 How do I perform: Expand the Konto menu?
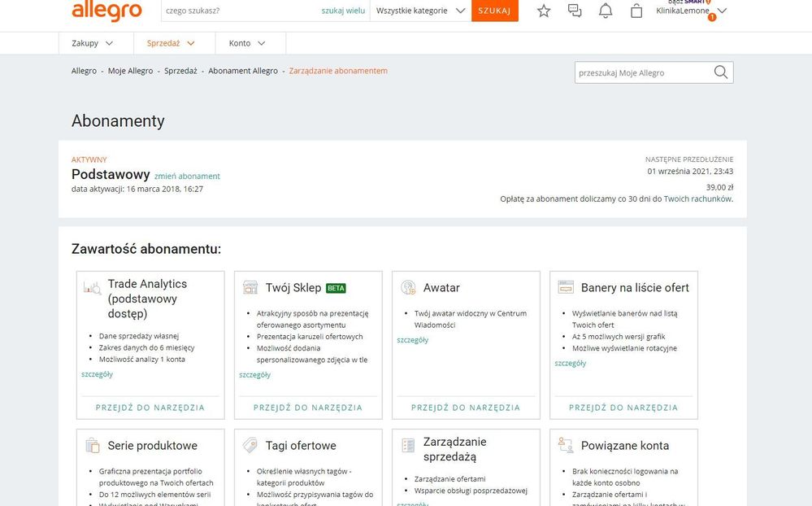pyautogui.click(x=247, y=44)
